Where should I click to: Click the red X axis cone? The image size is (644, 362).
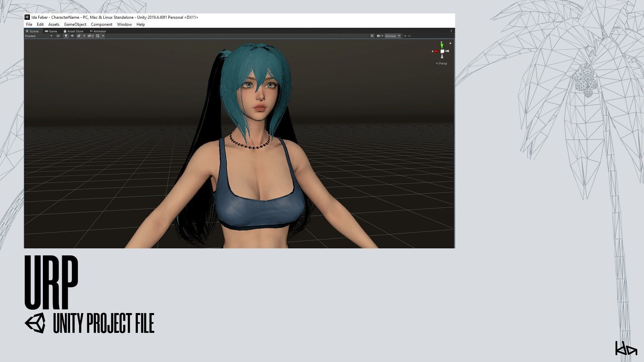436,51
